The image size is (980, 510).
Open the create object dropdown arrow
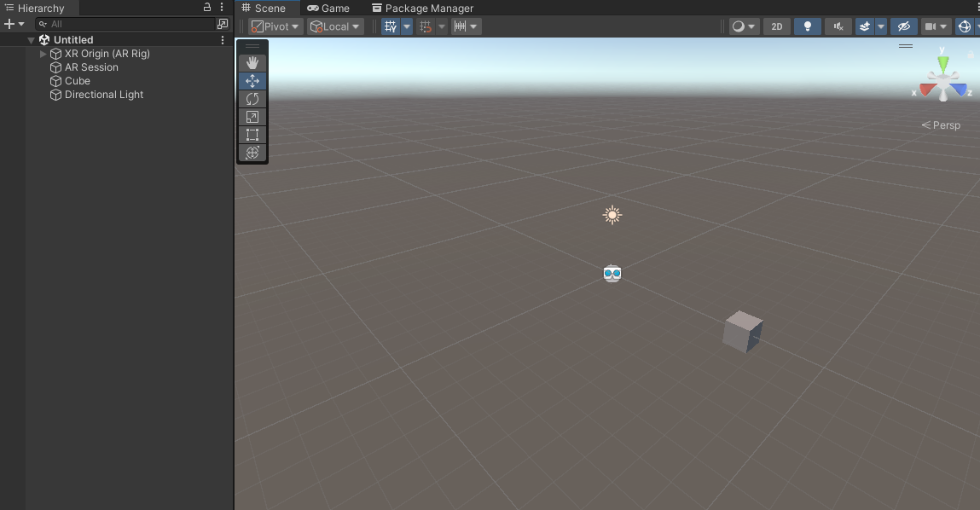pyautogui.click(x=21, y=24)
